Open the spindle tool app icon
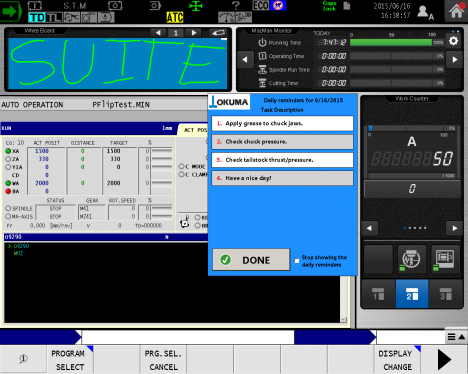 coord(411,259)
